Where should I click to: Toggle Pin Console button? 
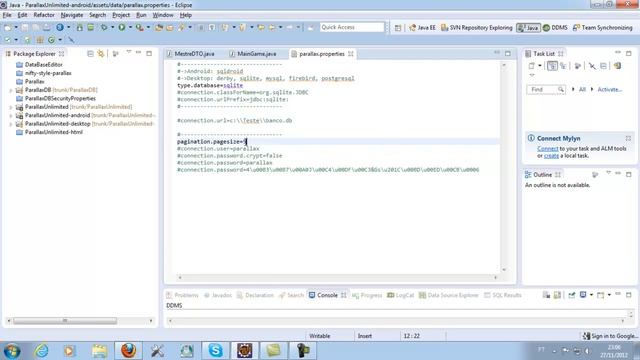coord(571,295)
